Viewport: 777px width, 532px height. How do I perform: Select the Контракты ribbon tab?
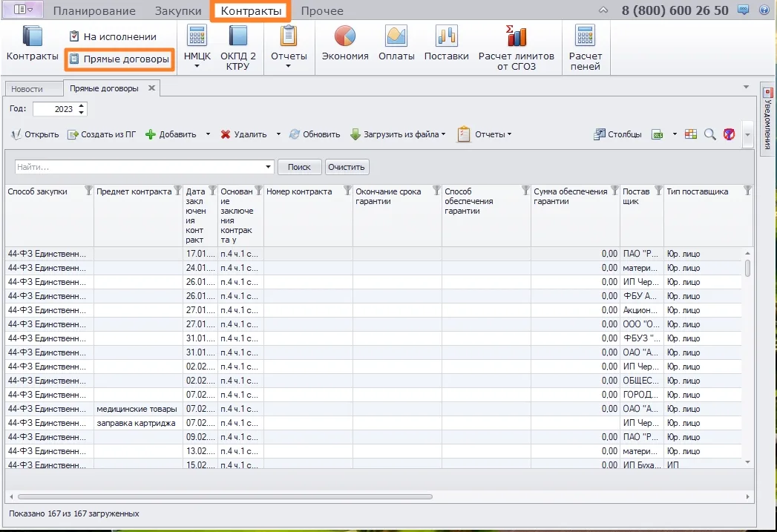tap(251, 11)
